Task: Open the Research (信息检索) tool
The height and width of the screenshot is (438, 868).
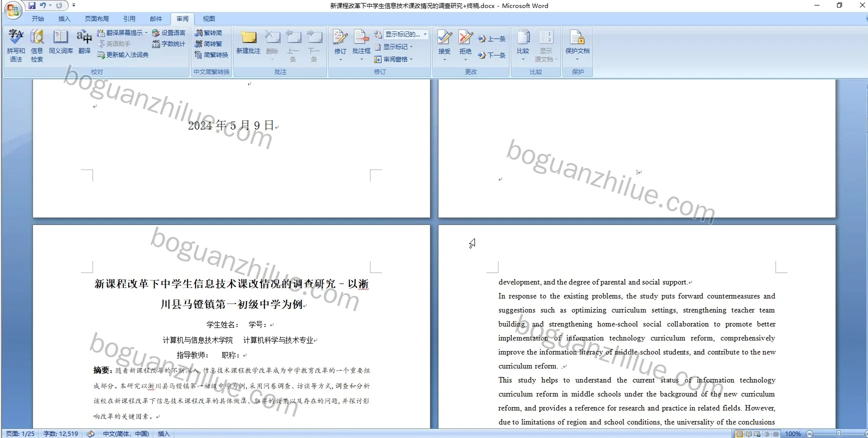Action: 37,46
